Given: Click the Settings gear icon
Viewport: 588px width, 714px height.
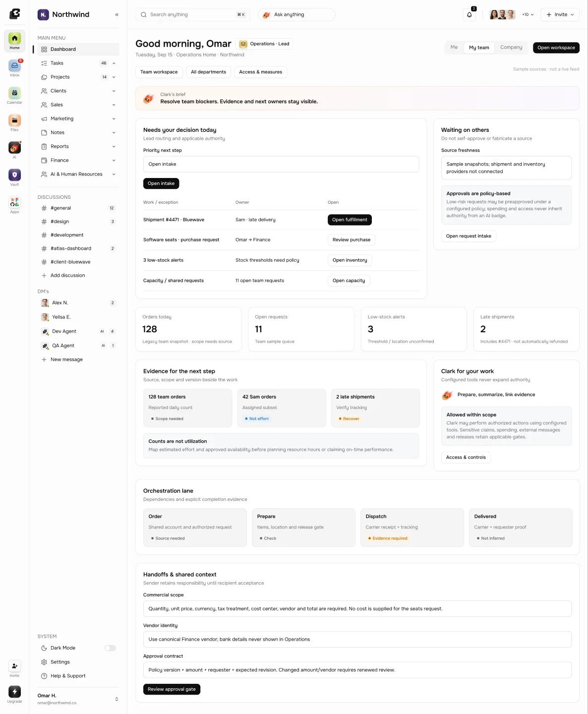Looking at the screenshot, I should click(x=44, y=662).
